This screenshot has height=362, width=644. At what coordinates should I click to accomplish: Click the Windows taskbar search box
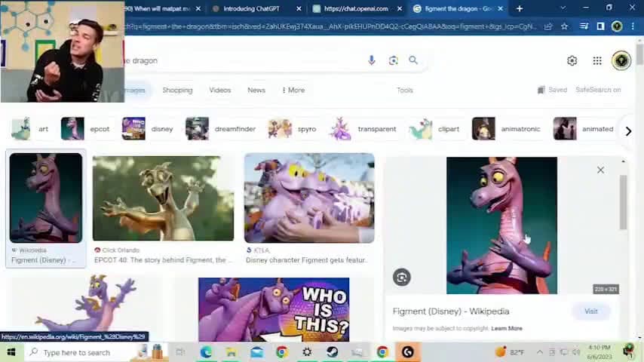click(x=81, y=352)
